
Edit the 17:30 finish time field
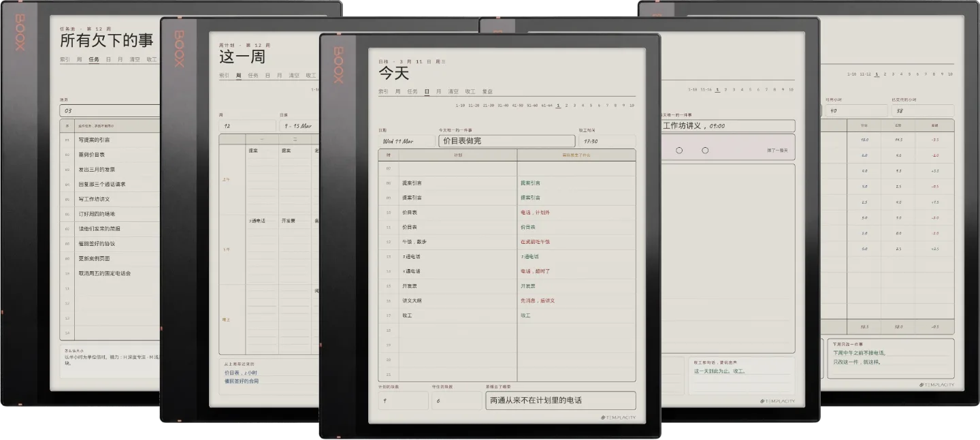[x=606, y=141]
